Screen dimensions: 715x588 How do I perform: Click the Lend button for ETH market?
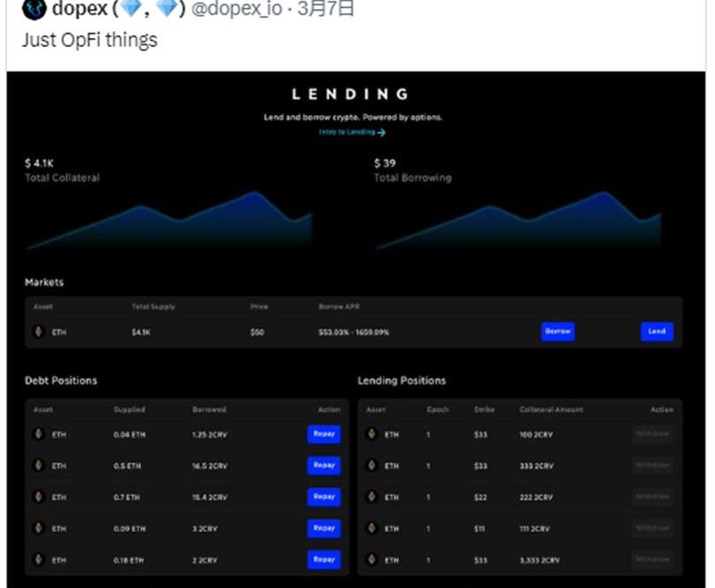(657, 331)
